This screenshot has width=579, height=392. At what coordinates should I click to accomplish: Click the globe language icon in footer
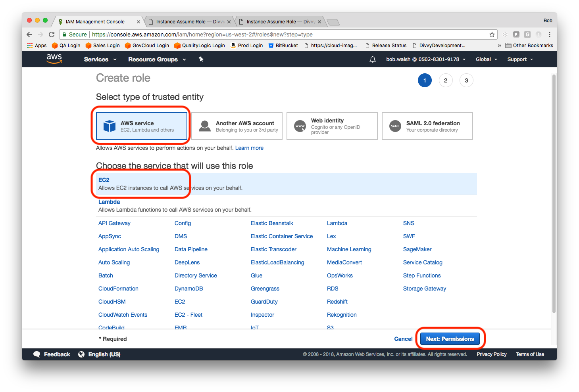[81, 354]
